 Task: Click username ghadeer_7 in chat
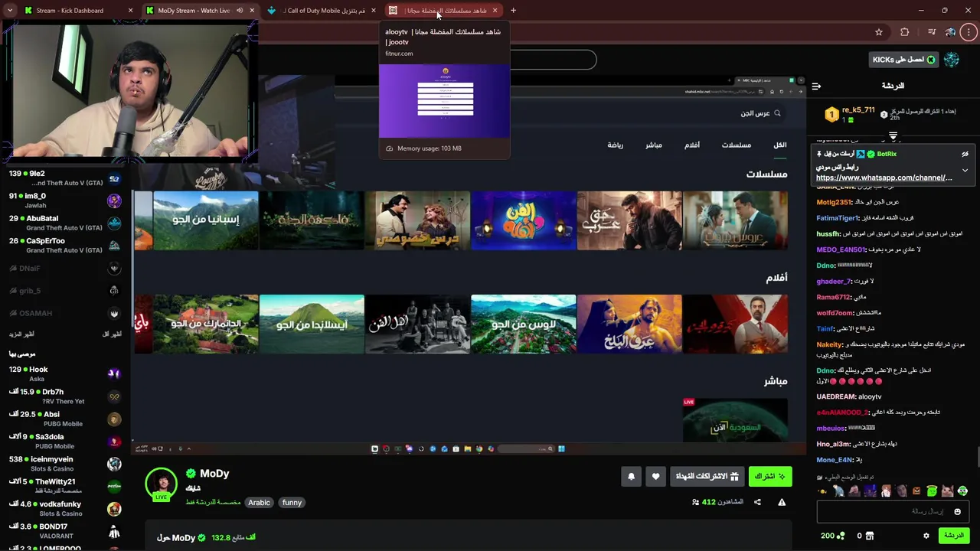click(x=833, y=281)
